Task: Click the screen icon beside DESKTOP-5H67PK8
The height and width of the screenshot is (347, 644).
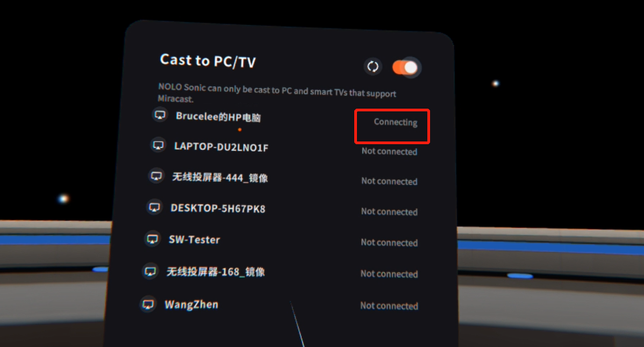Action: click(x=154, y=207)
